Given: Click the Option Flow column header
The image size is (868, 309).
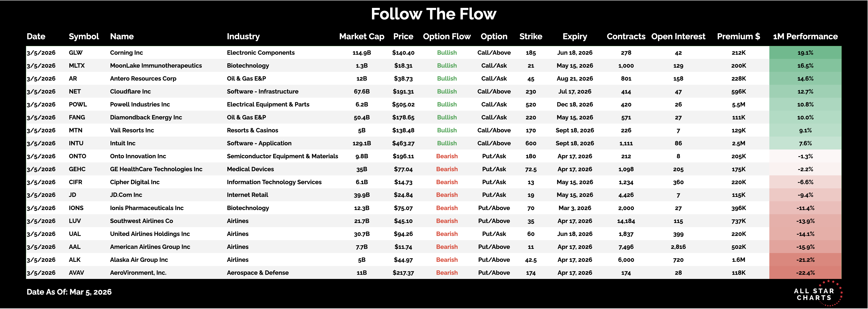Looking at the screenshot, I should click(x=447, y=36).
